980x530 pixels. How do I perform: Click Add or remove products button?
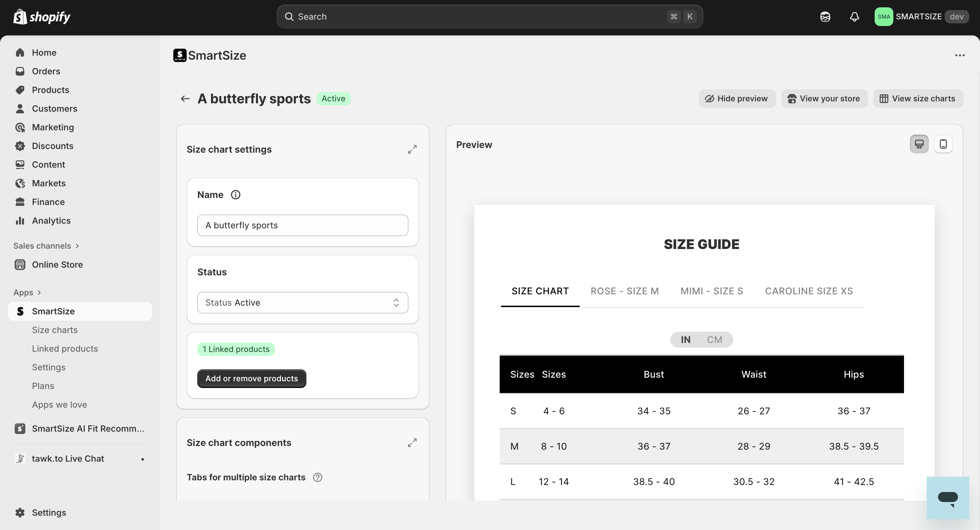coord(251,379)
